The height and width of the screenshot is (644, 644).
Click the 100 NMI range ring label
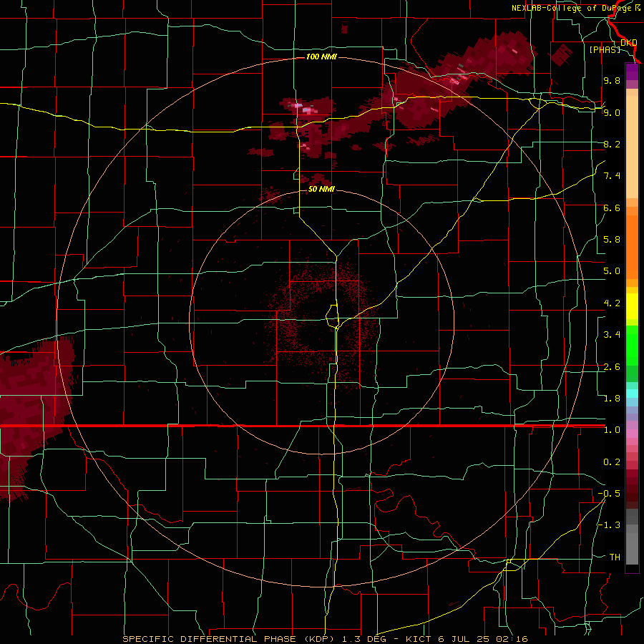(321, 57)
